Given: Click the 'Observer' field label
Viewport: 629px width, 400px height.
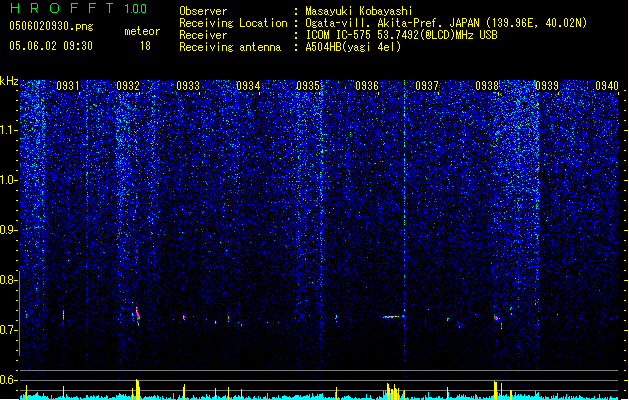Looking at the screenshot, I should 203,11.
